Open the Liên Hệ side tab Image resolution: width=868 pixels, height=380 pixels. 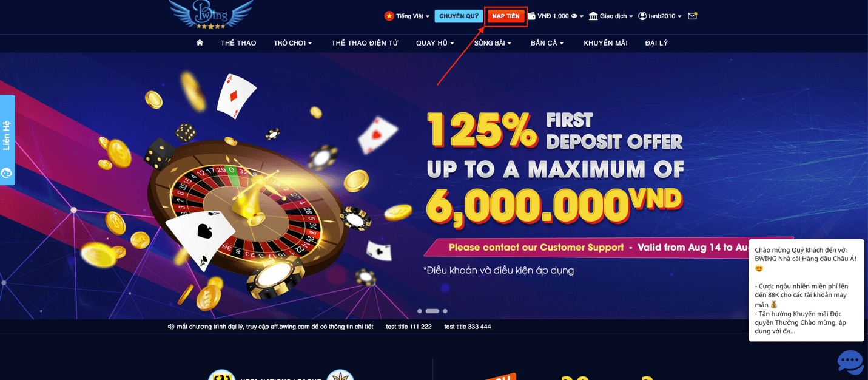pos(7,140)
